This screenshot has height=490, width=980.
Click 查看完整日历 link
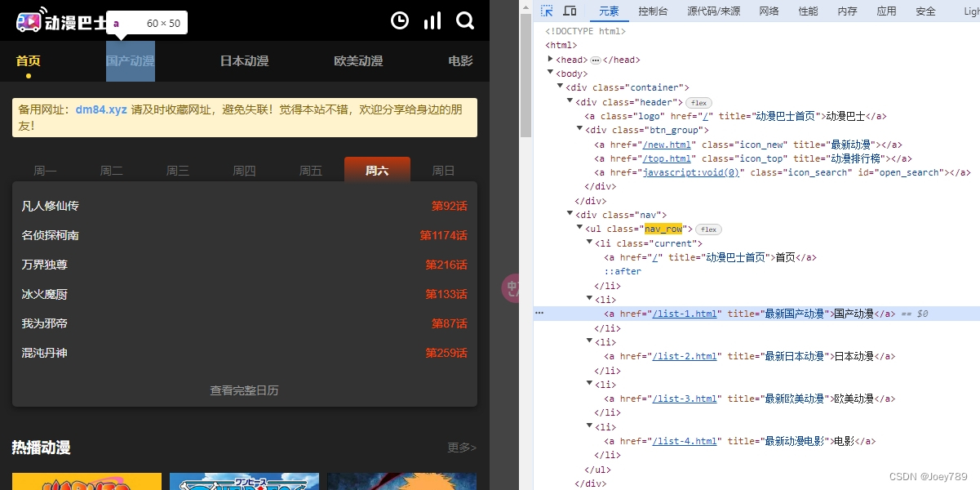tap(245, 390)
